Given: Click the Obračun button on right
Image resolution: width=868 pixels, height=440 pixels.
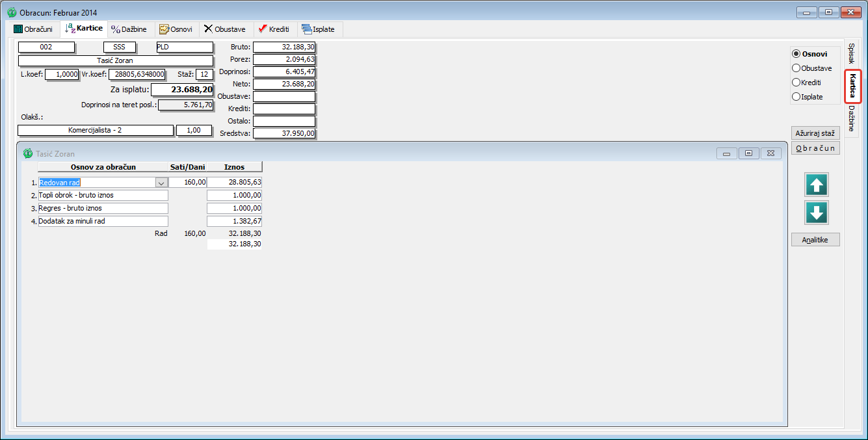Looking at the screenshot, I should (x=815, y=148).
